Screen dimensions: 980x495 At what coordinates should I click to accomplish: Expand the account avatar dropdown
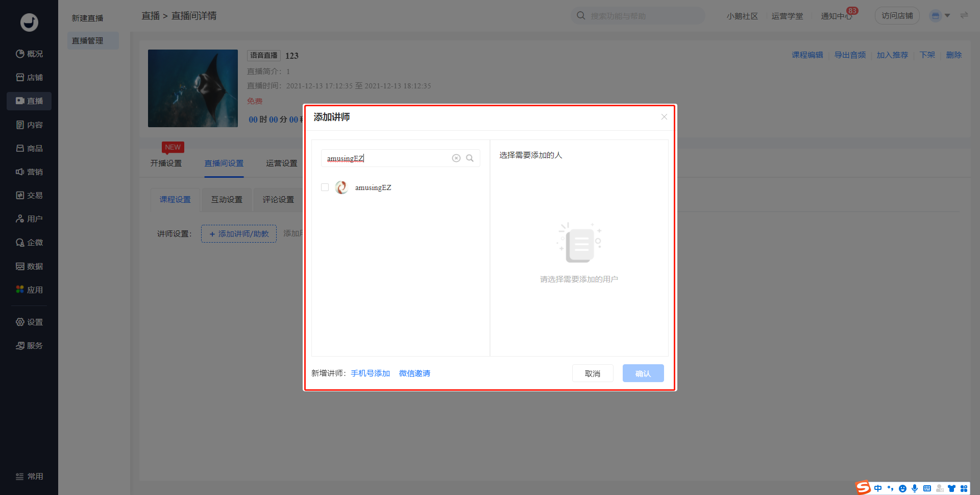tap(940, 16)
